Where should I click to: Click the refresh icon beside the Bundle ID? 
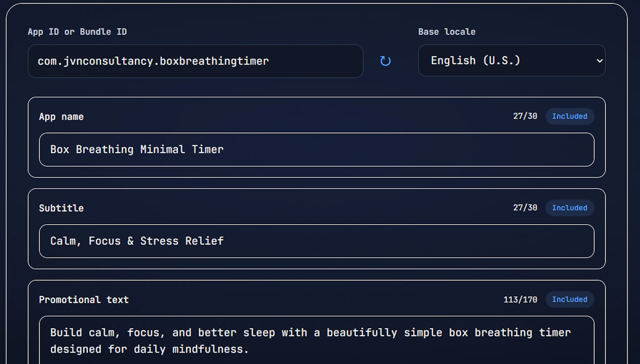(x=385, y=61)
